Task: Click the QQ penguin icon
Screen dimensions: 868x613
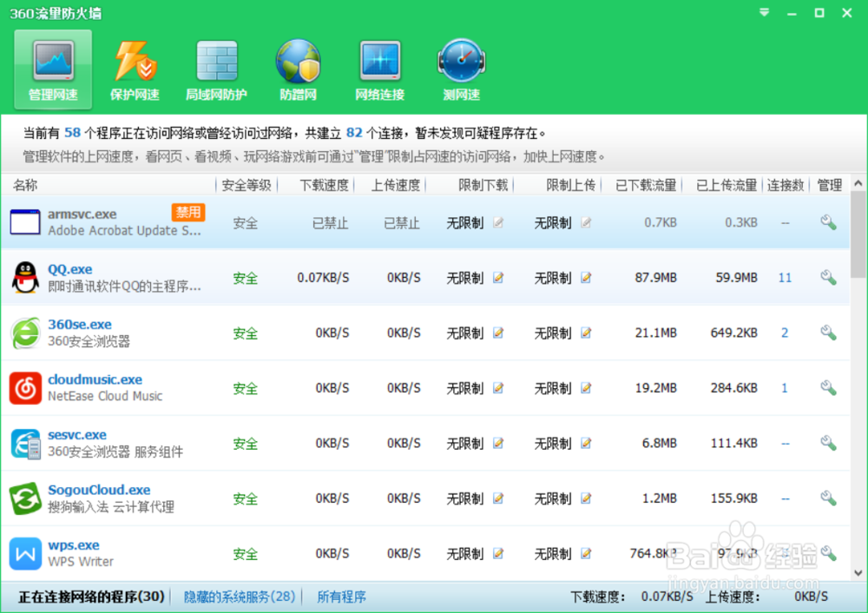Action: (x=25, y=278)
